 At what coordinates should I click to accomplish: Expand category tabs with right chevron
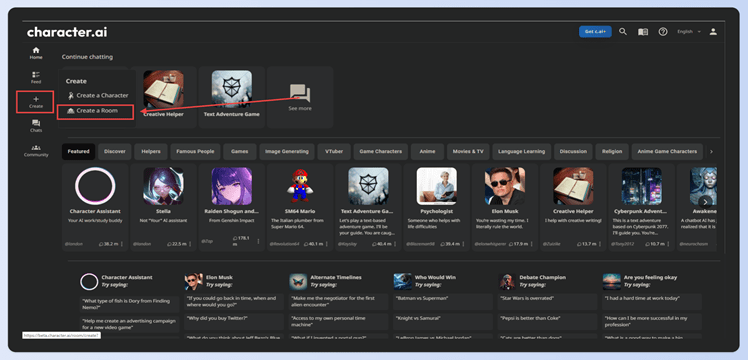(711, 152)
